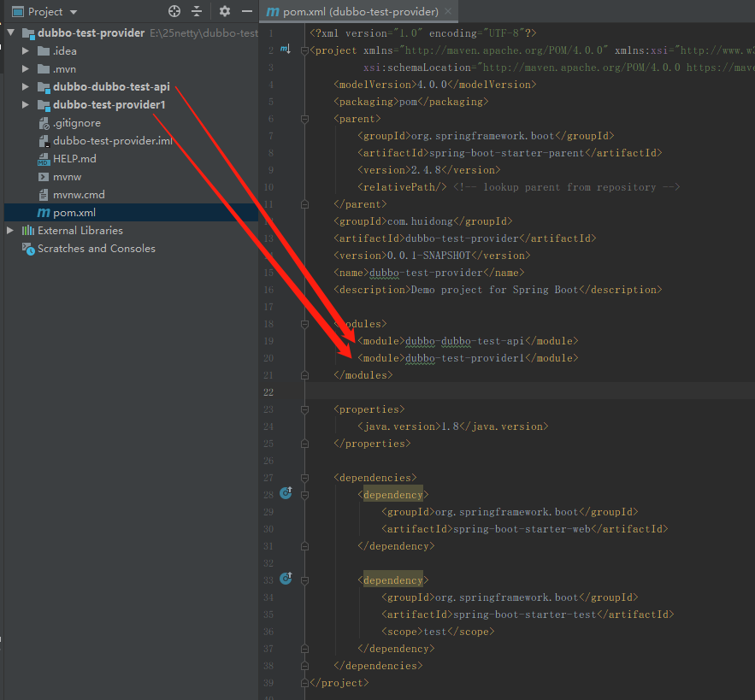The width and height of the screenshot is (755, 700).
Task: Select dubbo-test-provider1 module in tree
Action: tap(109, 104)
